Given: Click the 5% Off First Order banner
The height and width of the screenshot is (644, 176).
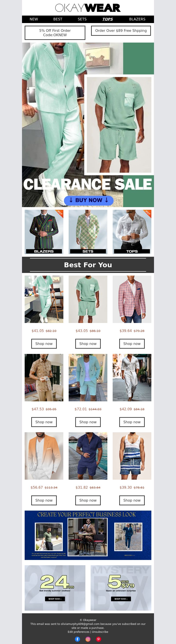Looking at the screenshot, I should 55,33.
